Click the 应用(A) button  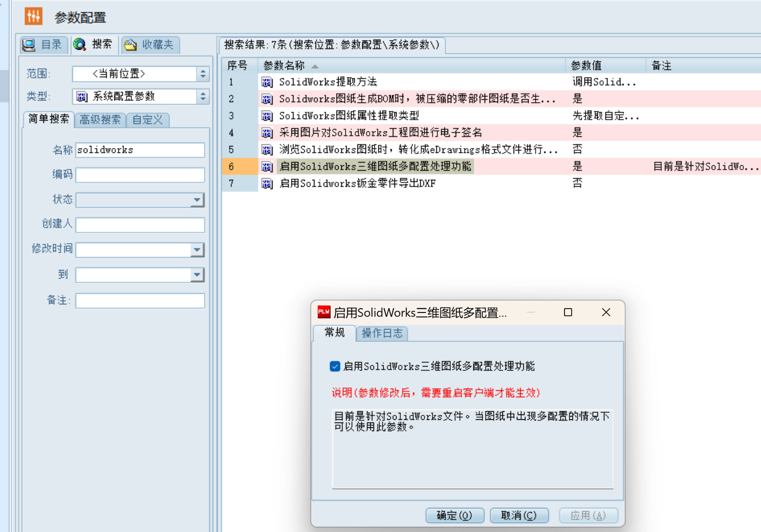point(588,515)
